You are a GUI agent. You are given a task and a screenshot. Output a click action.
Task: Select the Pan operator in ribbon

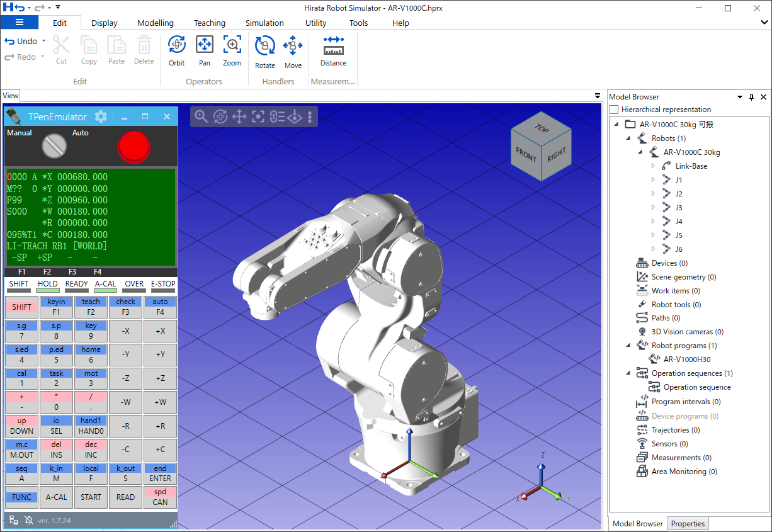pyautogui.click(x=205, y=51)
